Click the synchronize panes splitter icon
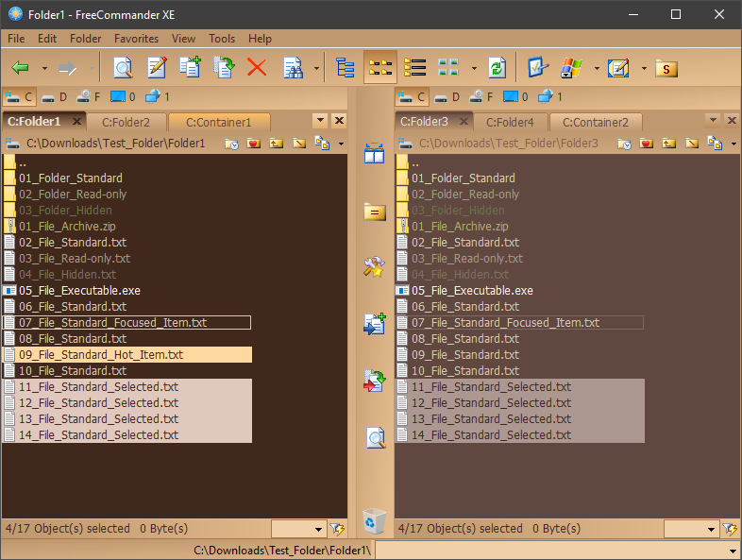Viewport: 742px width, 560px height. [375, 153]
